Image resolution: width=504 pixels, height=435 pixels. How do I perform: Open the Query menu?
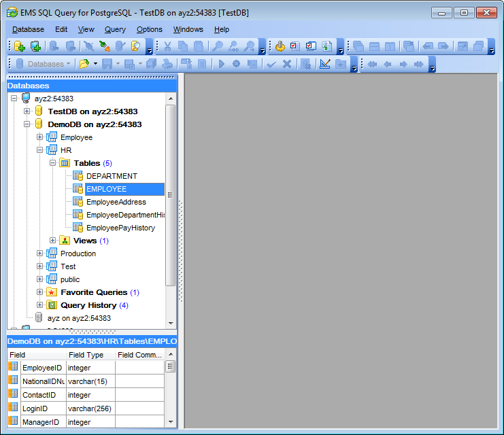point(115,29)
